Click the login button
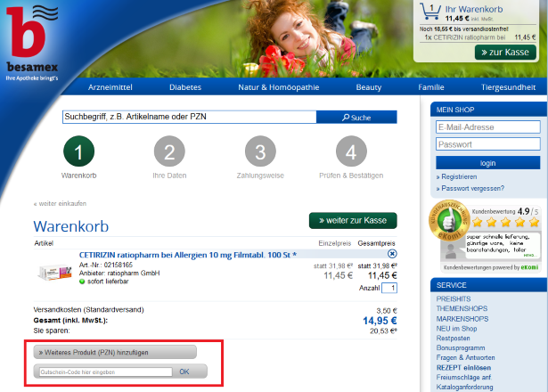The height and width of the screenshot is (392, 548). click(x=488, y=163)
